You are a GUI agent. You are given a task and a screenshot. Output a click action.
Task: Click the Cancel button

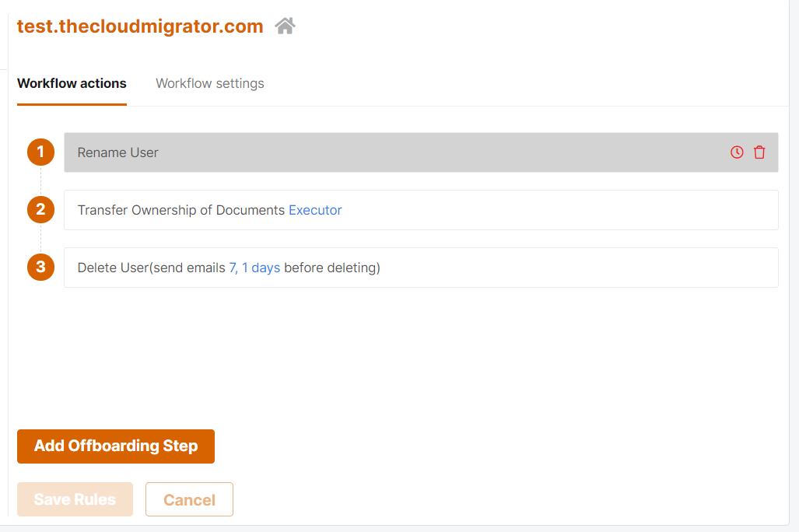(x=189, y=499)
